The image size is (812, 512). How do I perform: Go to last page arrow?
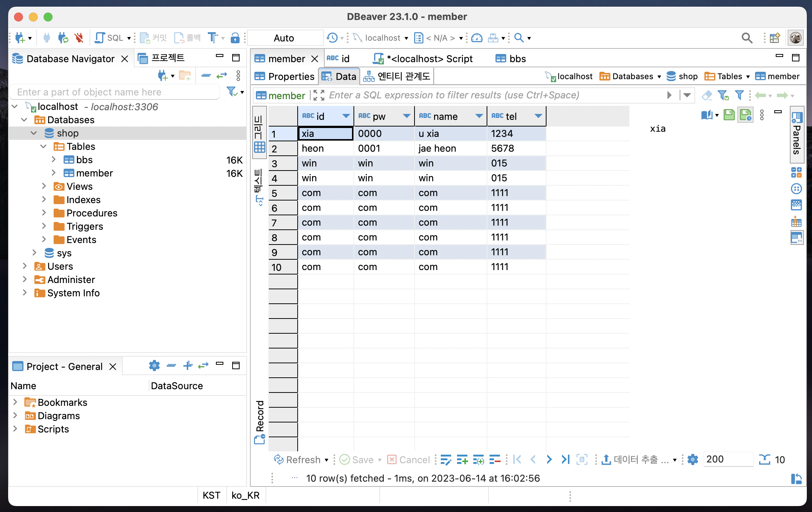coord(565,459)
